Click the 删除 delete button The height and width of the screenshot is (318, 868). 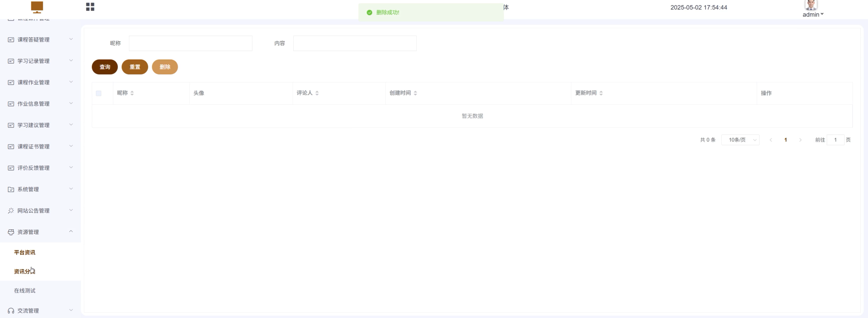(x=165, y=67)
